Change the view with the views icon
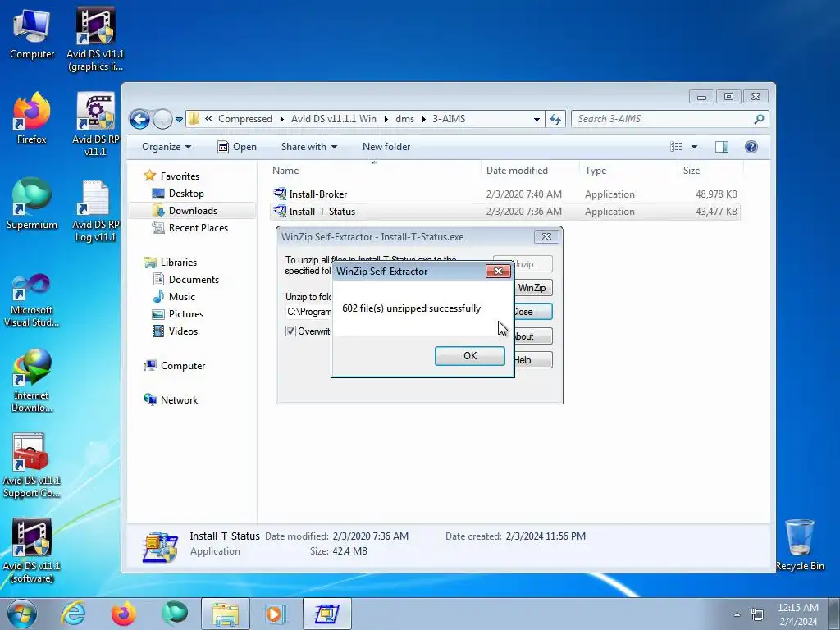This screenshot has height=630, width=840. tap(677, 147)
